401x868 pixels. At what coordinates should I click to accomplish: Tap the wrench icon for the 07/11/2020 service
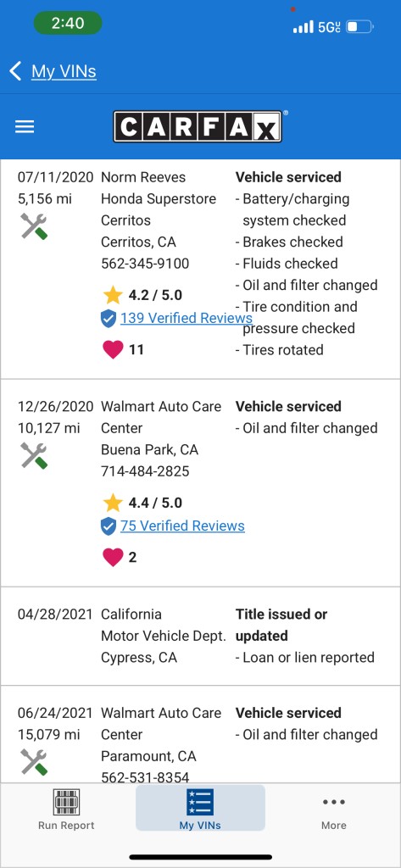tap(34, 226)
